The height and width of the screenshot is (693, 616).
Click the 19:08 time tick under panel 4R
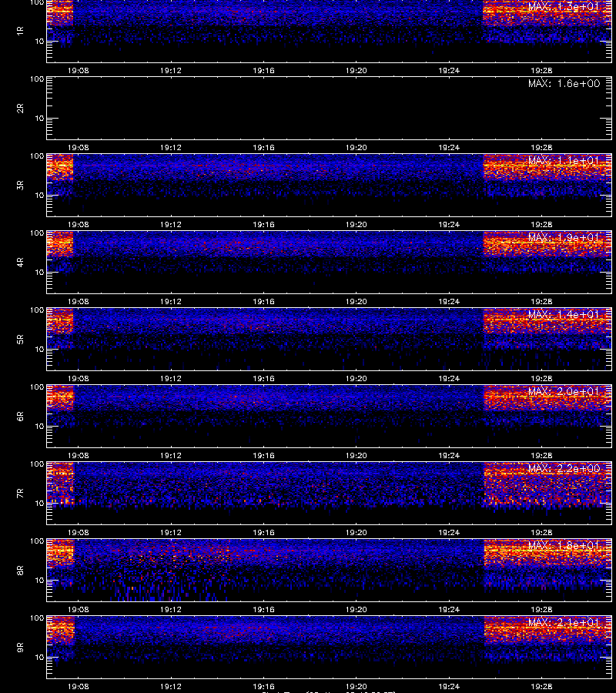click(79, 301)
